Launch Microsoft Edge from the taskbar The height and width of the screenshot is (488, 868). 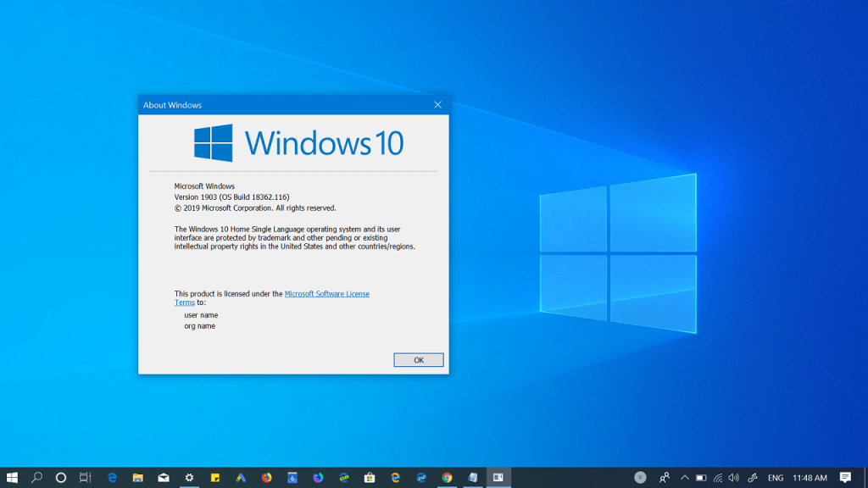[x=112, y=478]
